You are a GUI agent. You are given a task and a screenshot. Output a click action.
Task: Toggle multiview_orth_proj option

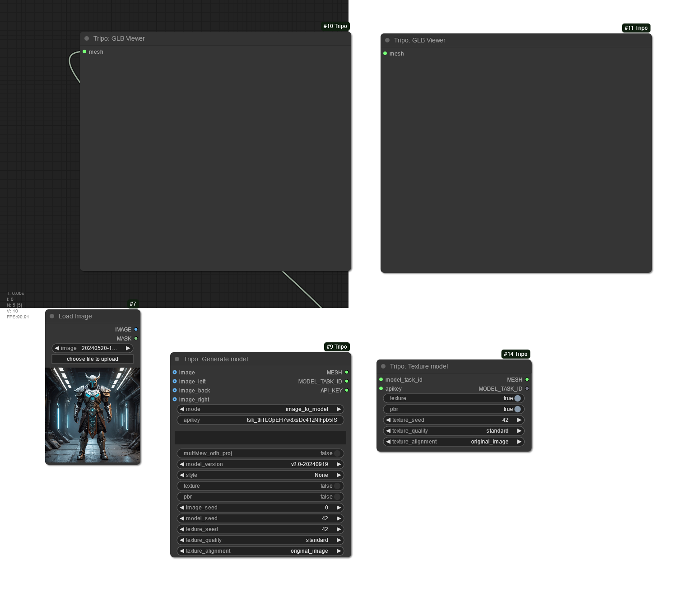(x=260, y=453)
